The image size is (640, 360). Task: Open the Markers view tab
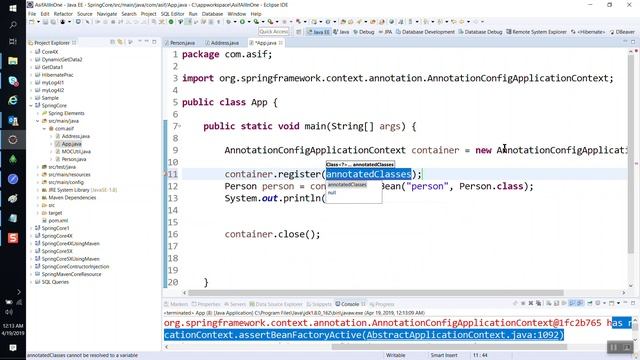[x=176, y=304]
